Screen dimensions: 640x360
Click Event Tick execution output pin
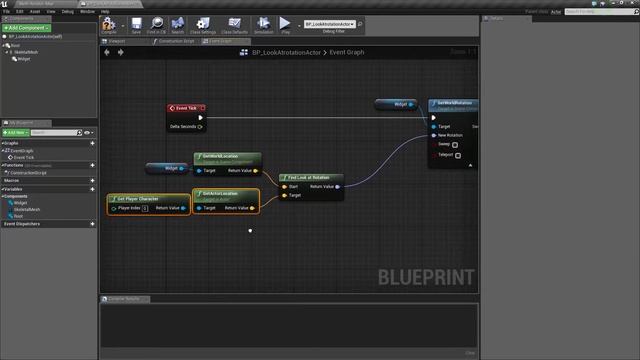(200, 118)
